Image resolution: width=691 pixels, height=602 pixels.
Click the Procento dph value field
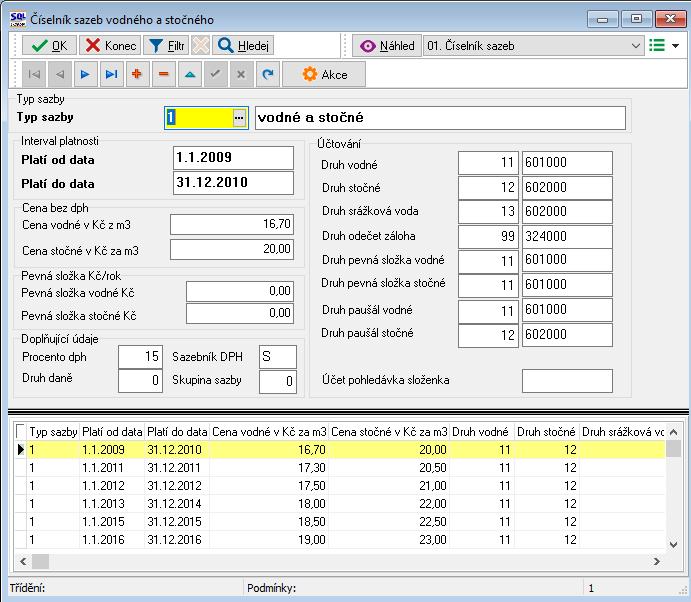point(141,357)
